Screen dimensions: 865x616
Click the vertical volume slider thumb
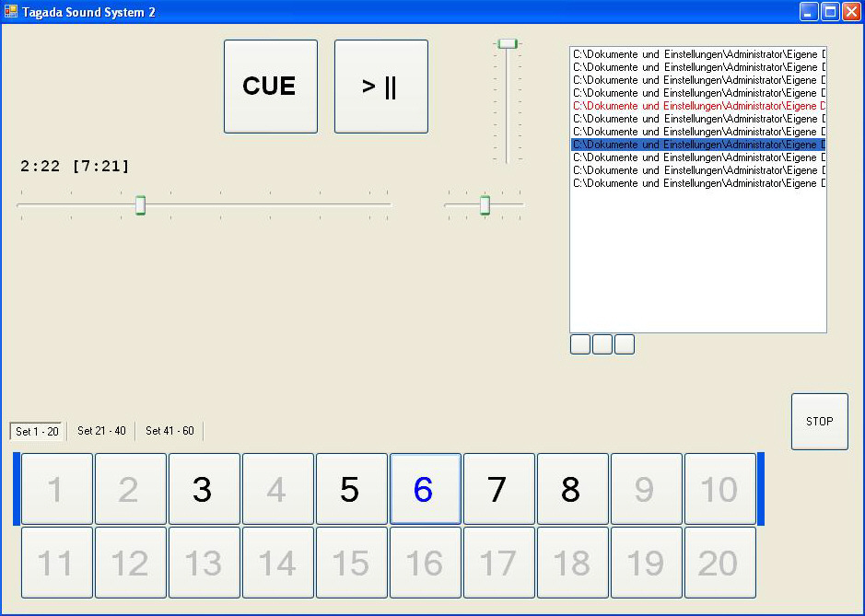click(508, 43)
